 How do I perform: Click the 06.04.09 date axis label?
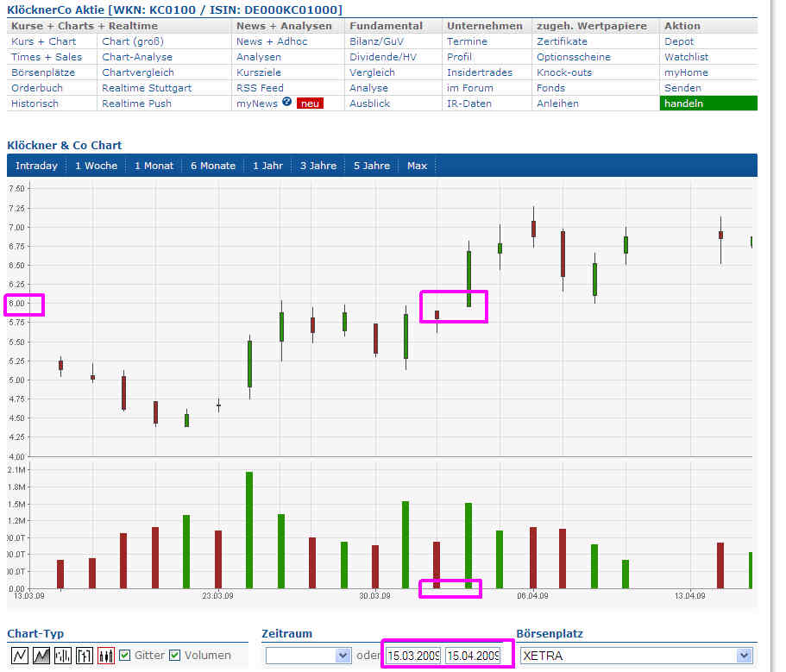click(x=532, y=596)
